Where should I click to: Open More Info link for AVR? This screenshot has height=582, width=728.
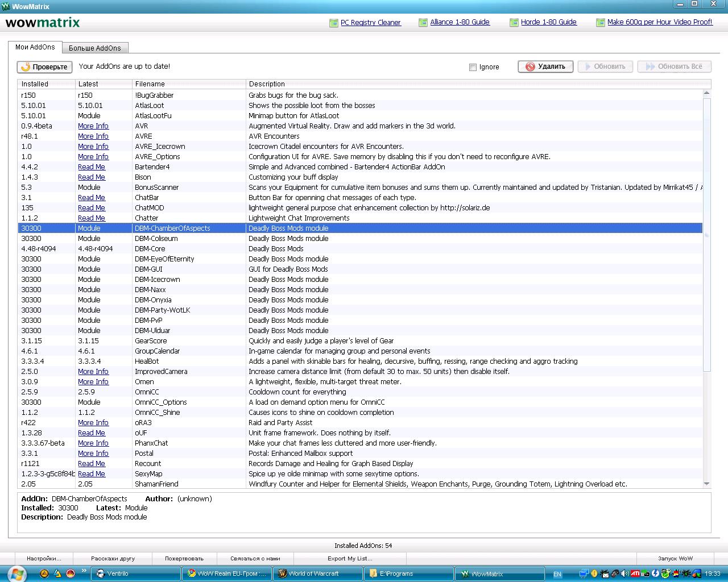tap(93, 126)
